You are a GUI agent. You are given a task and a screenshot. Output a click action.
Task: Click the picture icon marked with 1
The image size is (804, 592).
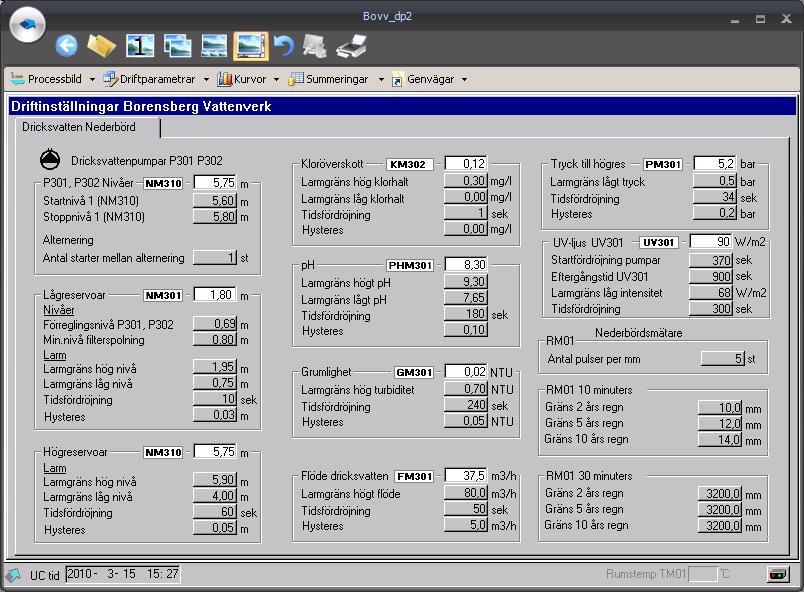point(140,46)
